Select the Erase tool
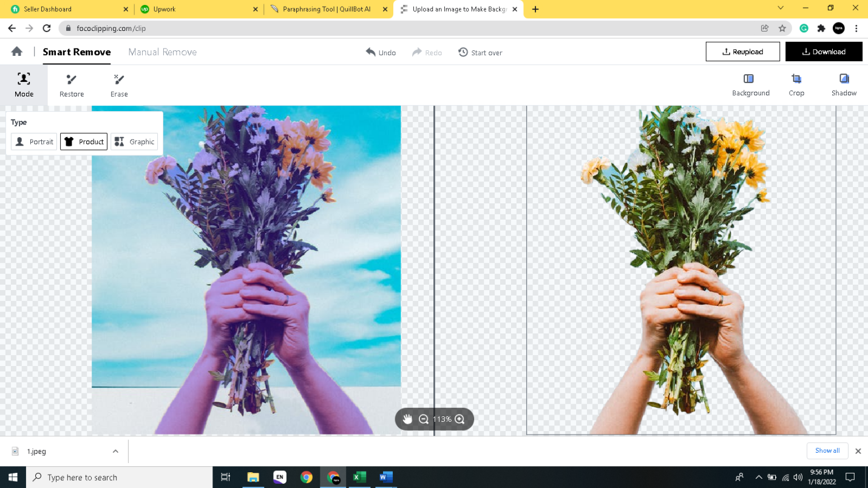The height and width of the screenshot is (488, 868). pyautogui.click(x=119, y=85)
